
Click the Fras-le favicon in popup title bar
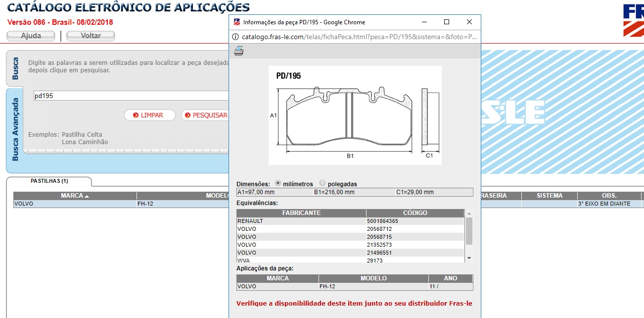[x=237, y=22]
